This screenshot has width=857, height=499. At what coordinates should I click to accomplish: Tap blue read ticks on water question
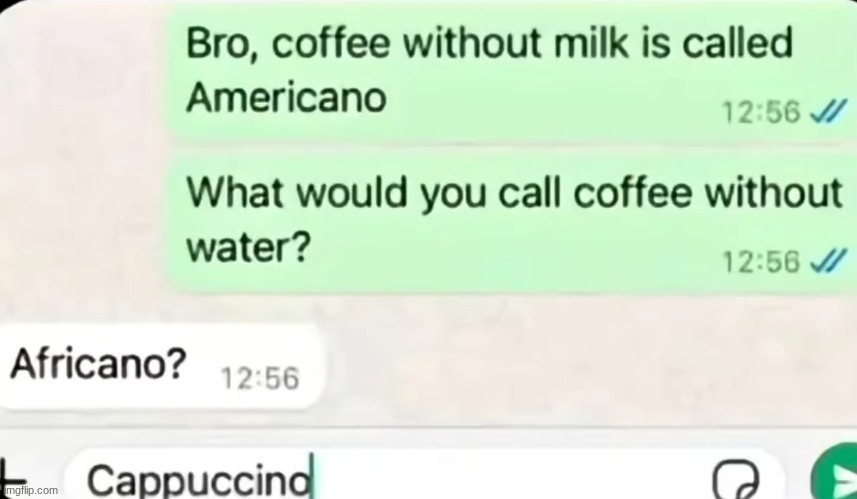(x=829, y=261)
